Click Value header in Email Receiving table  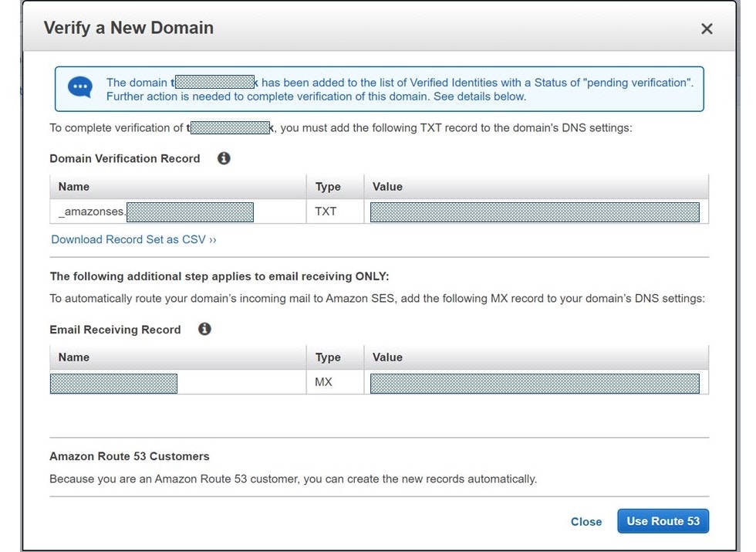tap(536, 357)
